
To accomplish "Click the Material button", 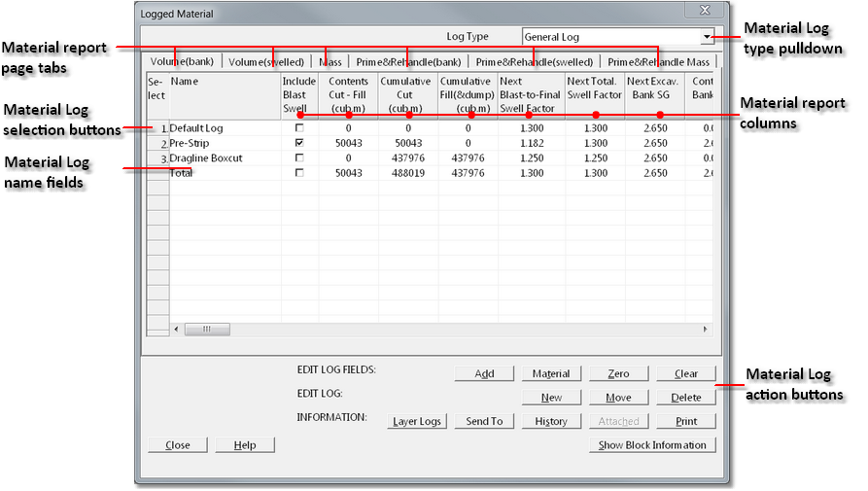I will pyautogui.click(x=551, y=373).
